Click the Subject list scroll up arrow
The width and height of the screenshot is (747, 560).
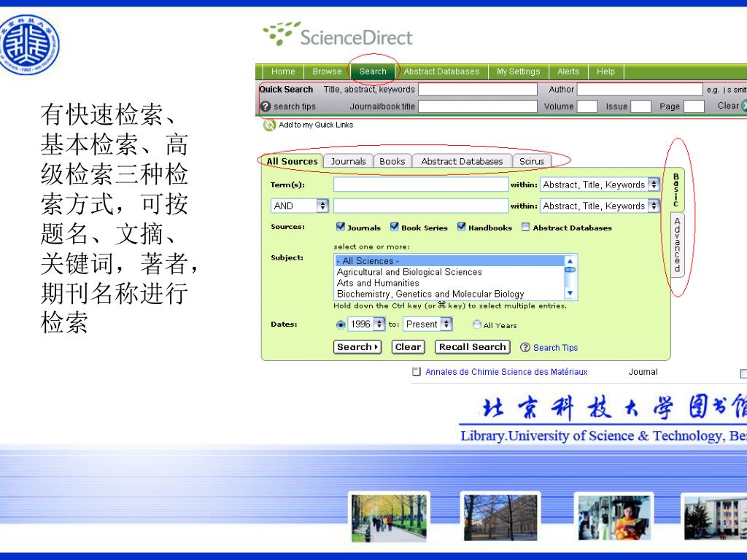click(570, 261)
